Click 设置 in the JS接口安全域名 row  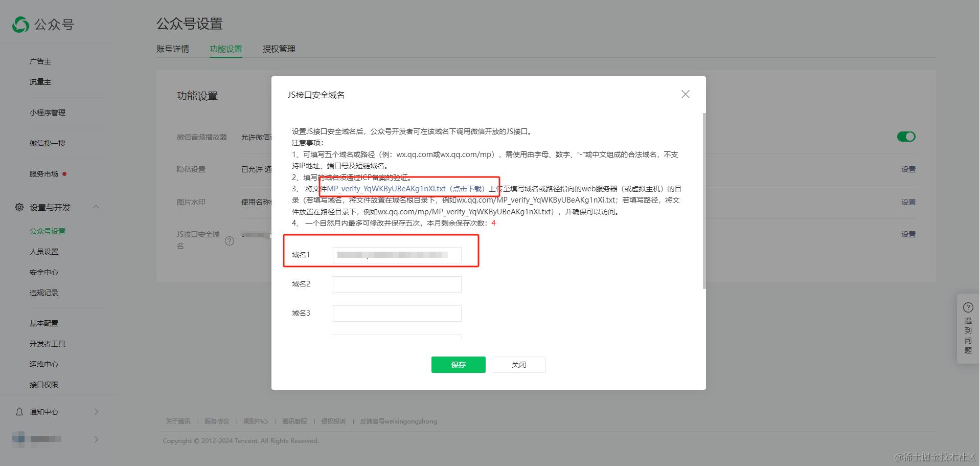(x=908, y=234)
